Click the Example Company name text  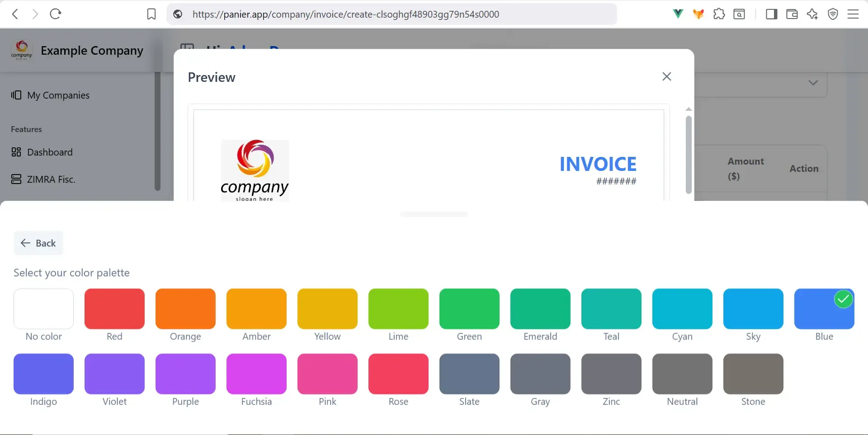coord(92,51)
